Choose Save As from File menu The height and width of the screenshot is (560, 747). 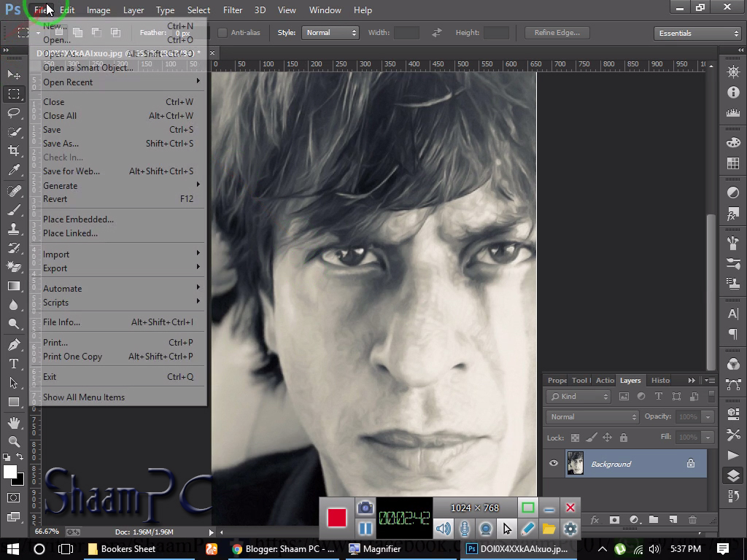(117, 144)
